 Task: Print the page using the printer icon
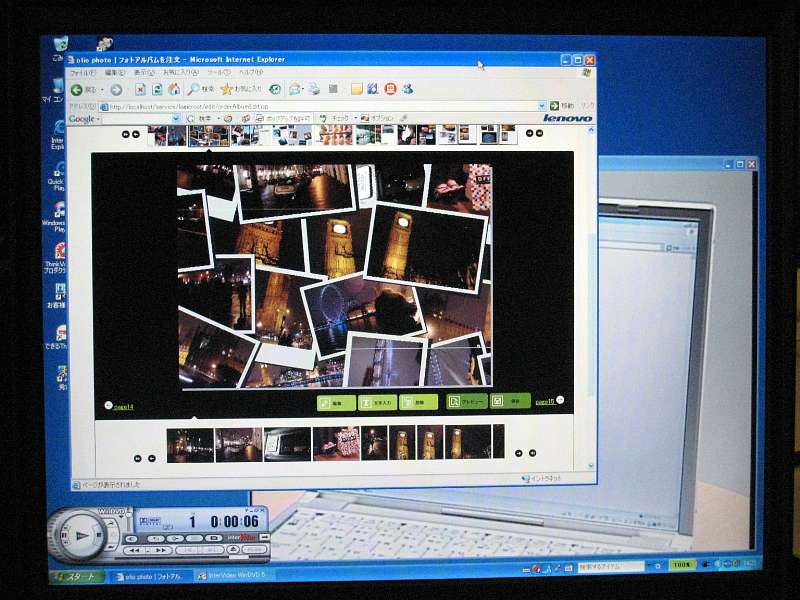click(314, 90)
